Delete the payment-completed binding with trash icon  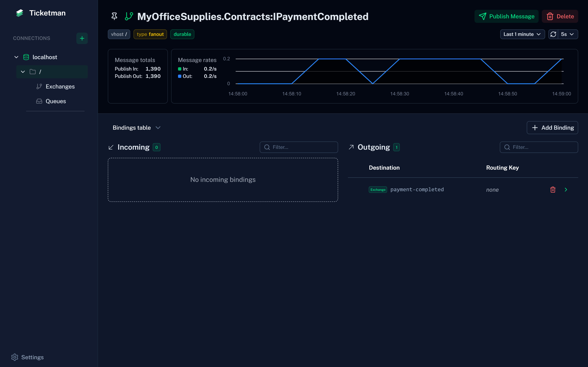pyautogui.click(x=553, y=190)
